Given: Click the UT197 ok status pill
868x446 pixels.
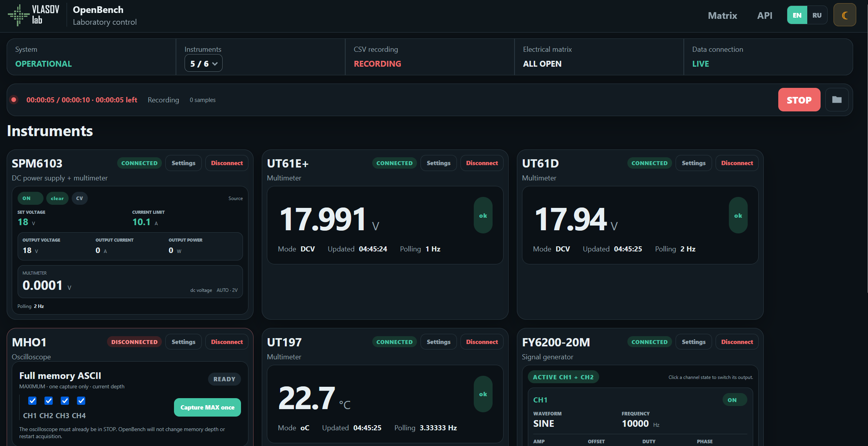Looking at the screenshot, I should coord(483,394).
